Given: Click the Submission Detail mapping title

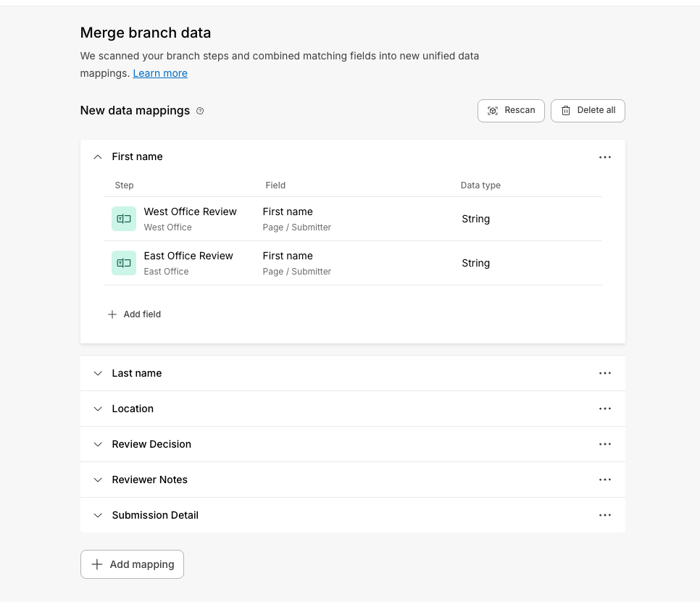Looking at the screenshot, I should coord(155,515).
